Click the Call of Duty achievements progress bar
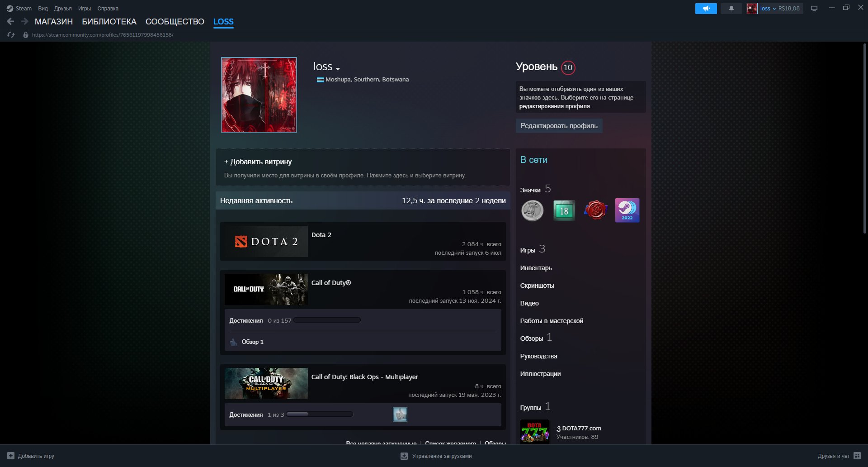The image size is (868, 467). 327,320
